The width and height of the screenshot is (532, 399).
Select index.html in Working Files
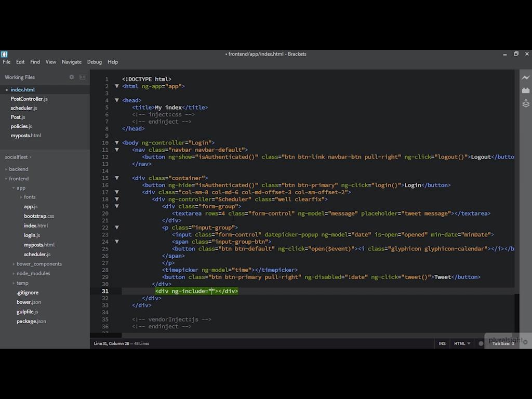click(x=23, y=89)
